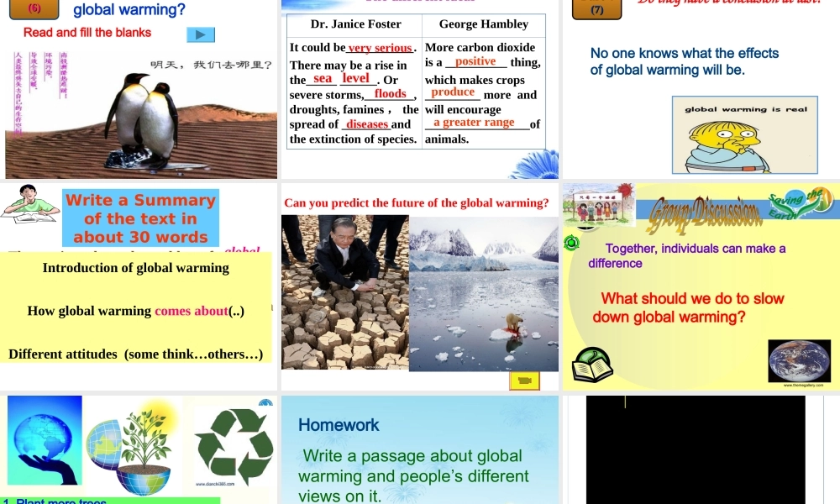Click the 'Write a Summary' blue text box

(141, 218)
